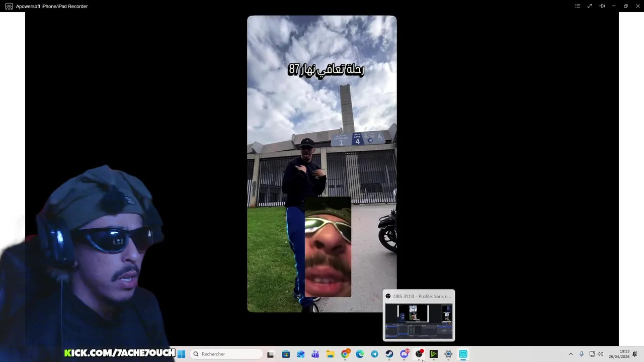Image resolution: width=644 pixels, height=362 pixels.
Task: Open the volume control in system tray
Action: point(600,354)
